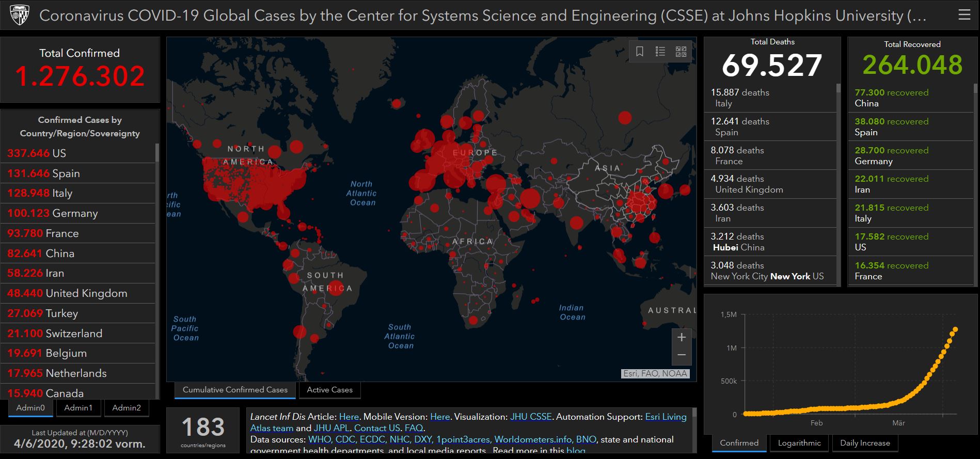980x459 pixels.
Task: Click the bookmarks icon on map
Action: 640,52
